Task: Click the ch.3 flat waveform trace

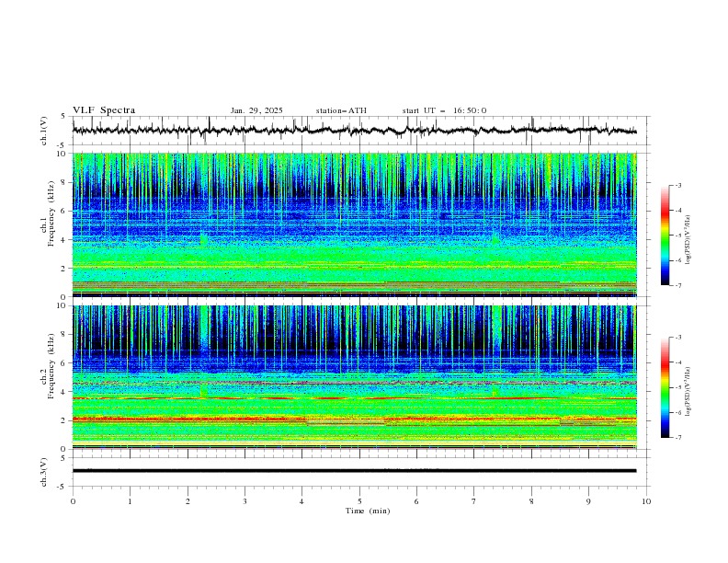Action: pyautogui.click(x=354, y=471)
